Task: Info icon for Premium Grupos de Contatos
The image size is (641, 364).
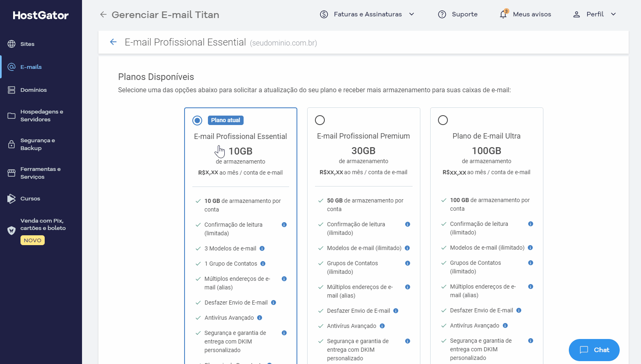Action: 408,263
